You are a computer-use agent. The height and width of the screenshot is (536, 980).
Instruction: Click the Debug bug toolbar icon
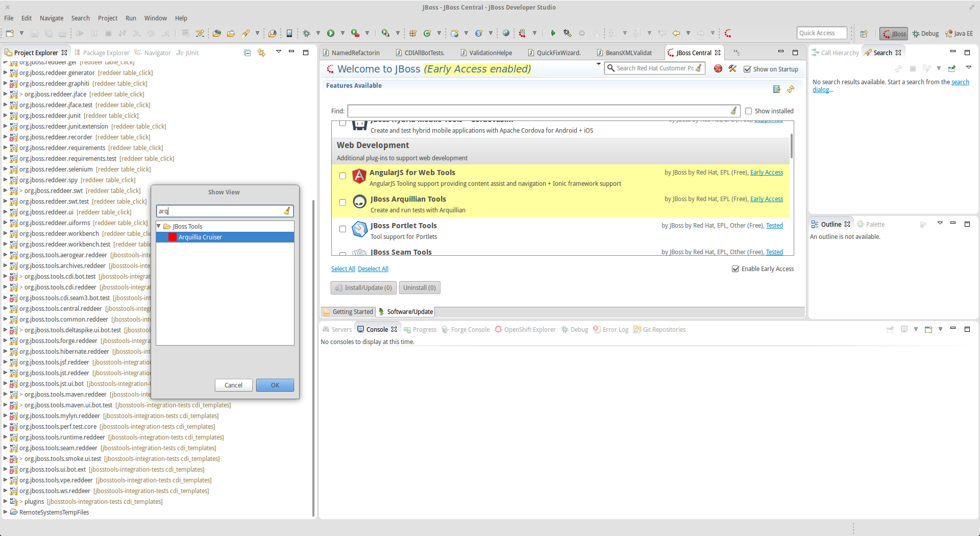coord(306,33)
